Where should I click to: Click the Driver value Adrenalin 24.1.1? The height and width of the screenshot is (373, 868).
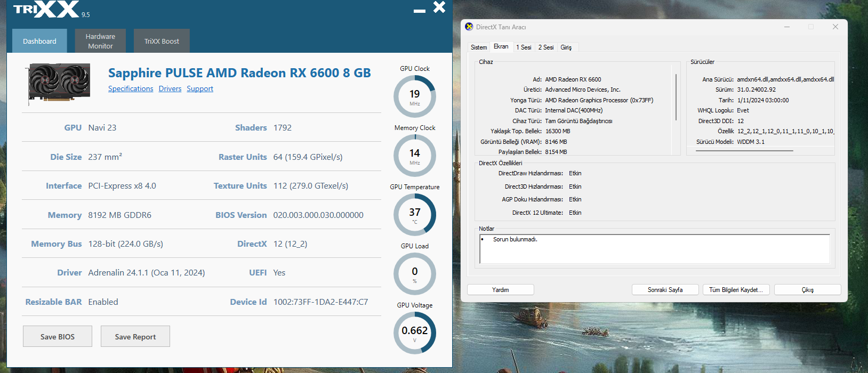click(147, 272)
